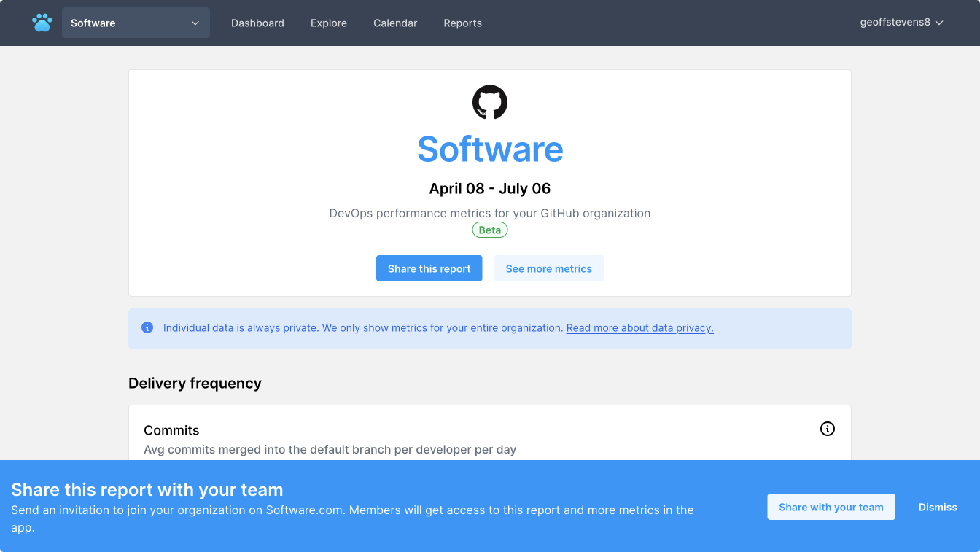Expand the geoffstevens8 account menu
This screenshot has height=552, width=980.
(x=901, y=23)
